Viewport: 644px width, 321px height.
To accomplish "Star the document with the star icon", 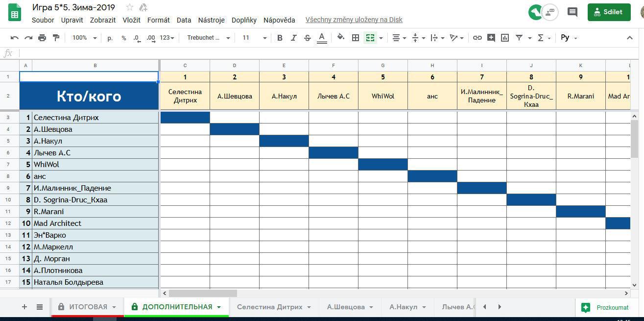I will coord(130,7).
